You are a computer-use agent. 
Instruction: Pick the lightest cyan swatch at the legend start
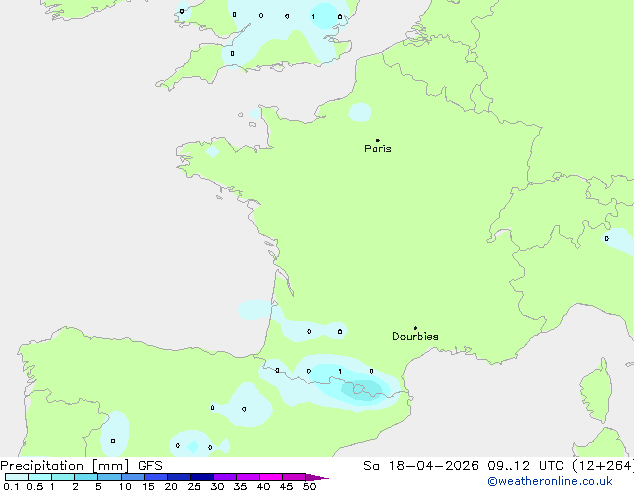[x=16, y=477]
